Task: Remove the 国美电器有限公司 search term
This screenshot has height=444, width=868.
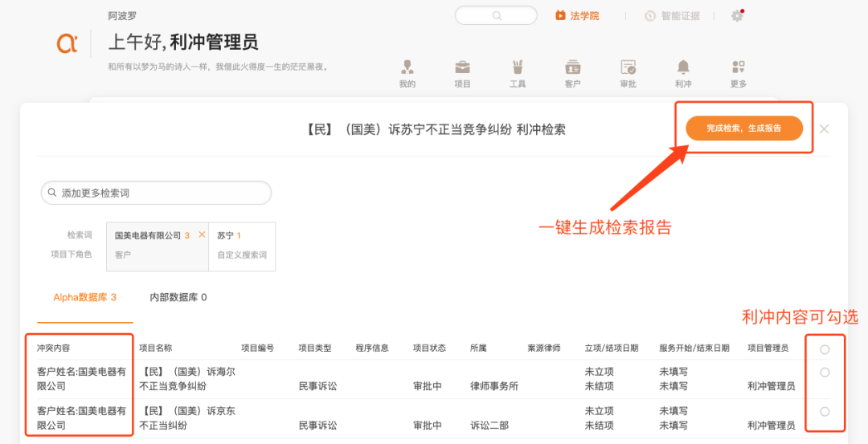Action: 202,235
